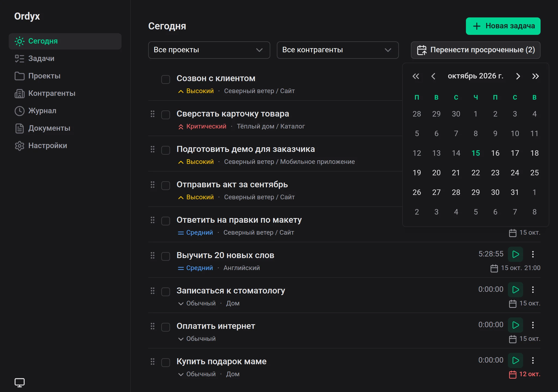558x392 pixels.
Task: Start timer for Выучить 20 новых слов
Action: tap(515, 254)
